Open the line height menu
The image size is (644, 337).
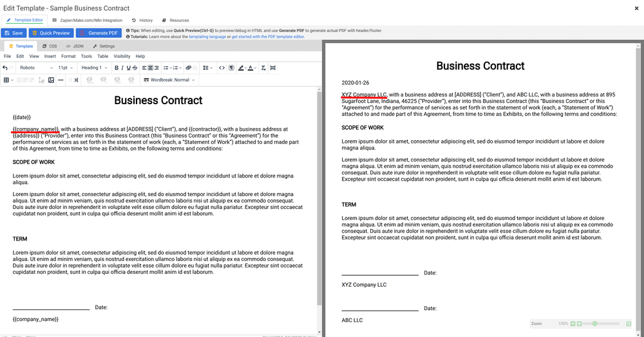pyautogui.click(x=207, y=68)
